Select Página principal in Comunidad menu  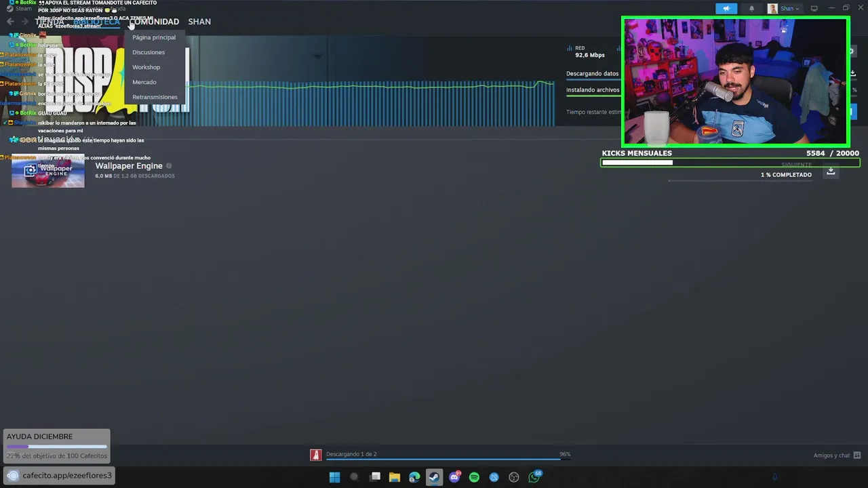154,37
